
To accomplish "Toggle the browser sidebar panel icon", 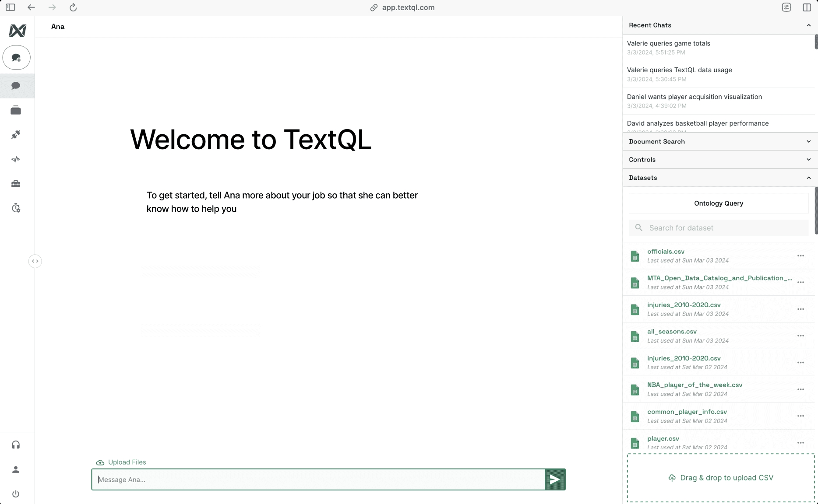I will pyautogui.click(x=11, y=7).
